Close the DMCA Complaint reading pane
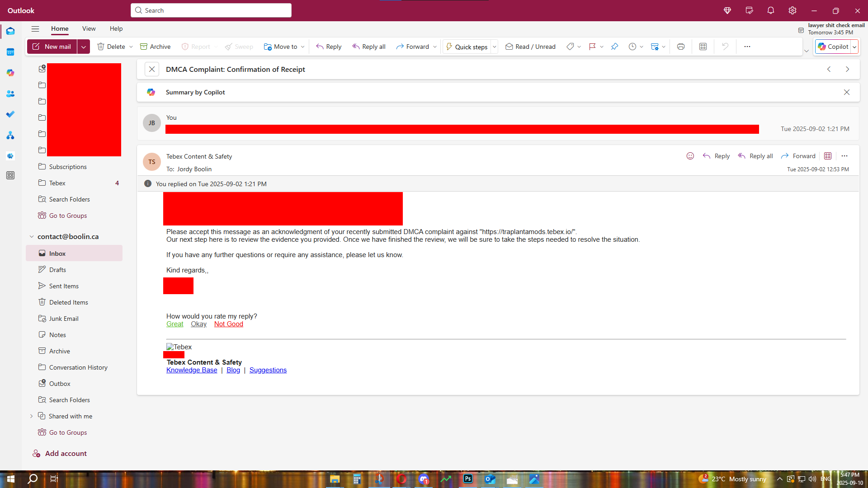 (x=152, y=69)
